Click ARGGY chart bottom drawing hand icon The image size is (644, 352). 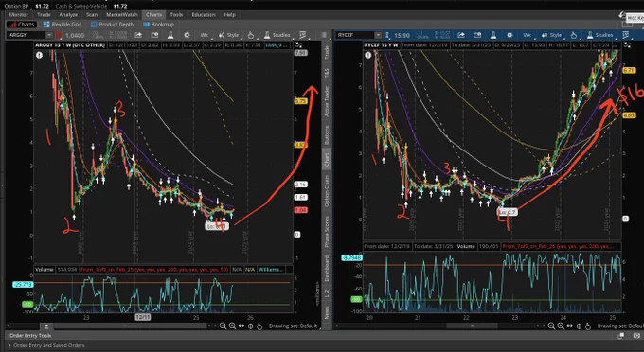coord(259,326)
